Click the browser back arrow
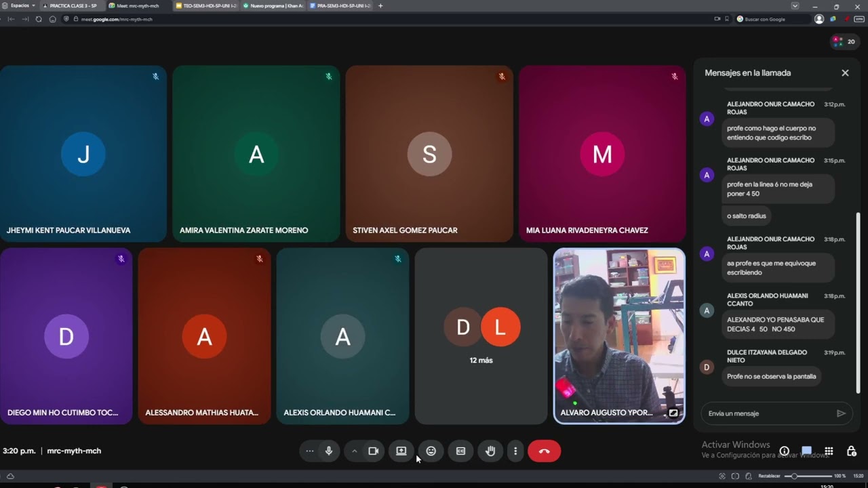The image size is (868, 488). point(11,19)
